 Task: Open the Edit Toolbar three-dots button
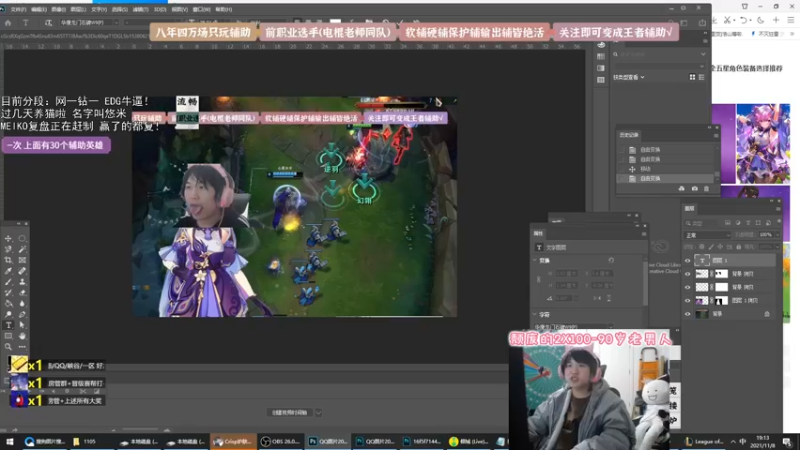coord(22,347)
